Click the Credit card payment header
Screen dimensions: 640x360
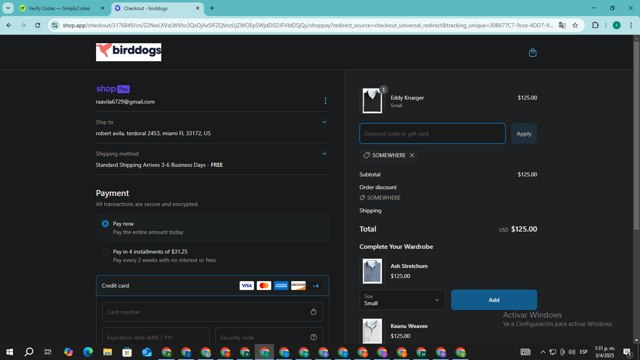[212, 285]
